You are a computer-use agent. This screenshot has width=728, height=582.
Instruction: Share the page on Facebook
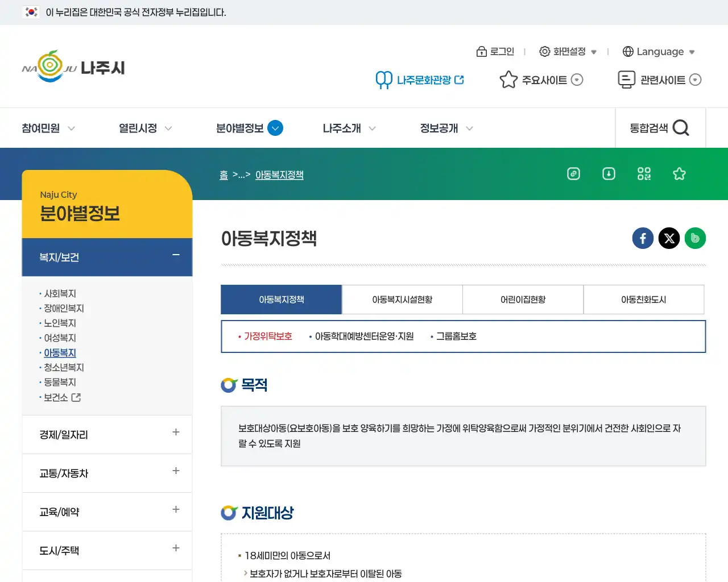[643, 238]
